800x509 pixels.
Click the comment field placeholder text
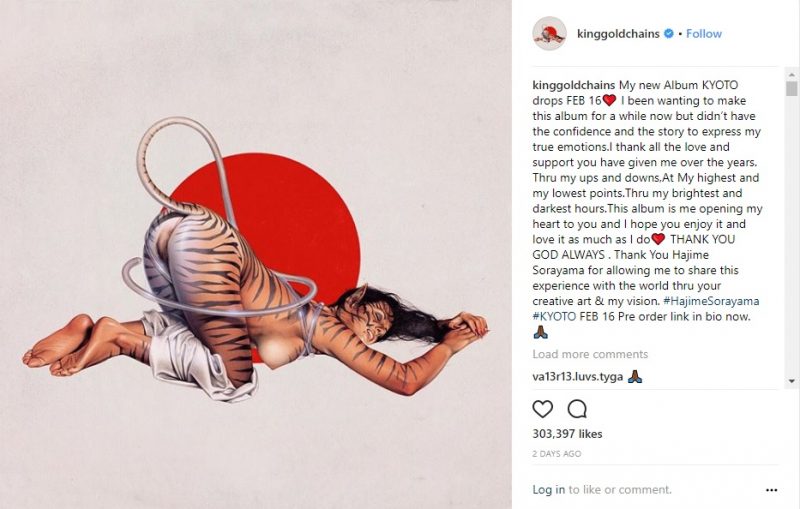tap(620, 490)
